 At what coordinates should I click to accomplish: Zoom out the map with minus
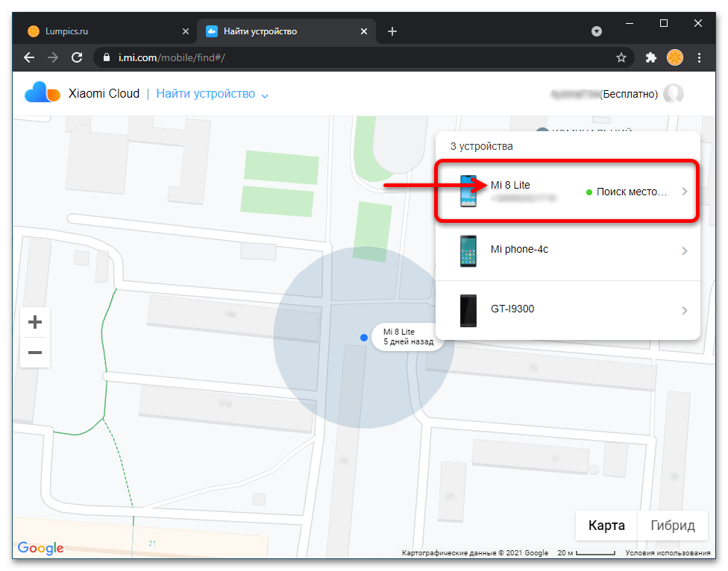point(35,353)
